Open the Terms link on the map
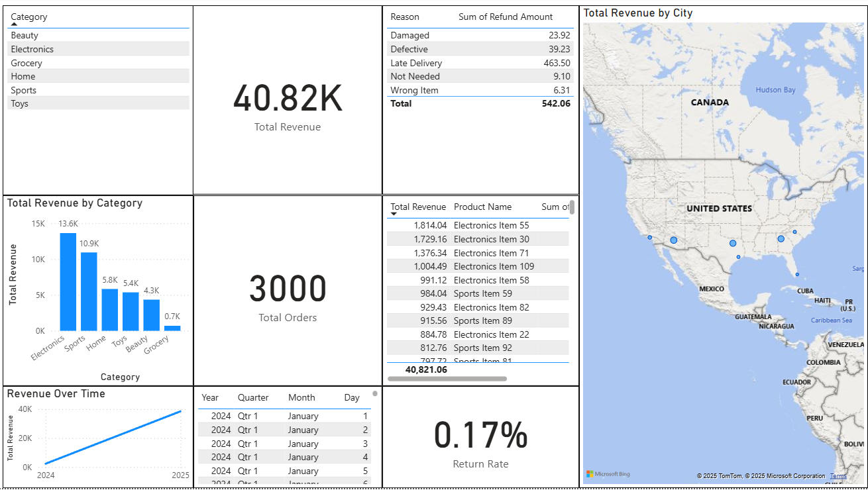This screenshot has height=490, width=868. coord(838,475)
